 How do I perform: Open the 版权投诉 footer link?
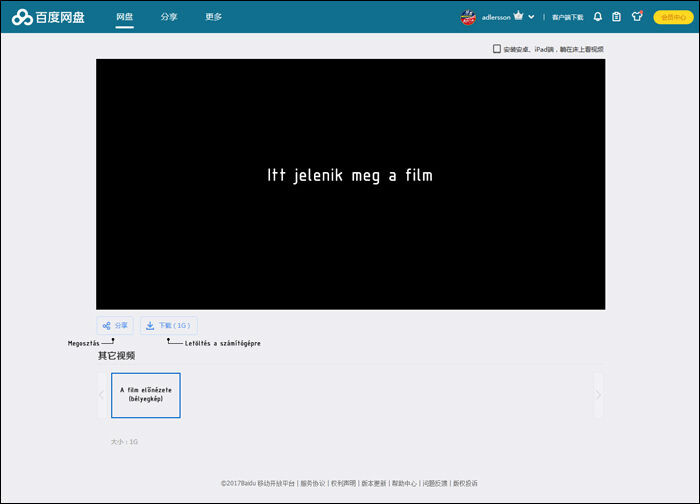point(465,483)
